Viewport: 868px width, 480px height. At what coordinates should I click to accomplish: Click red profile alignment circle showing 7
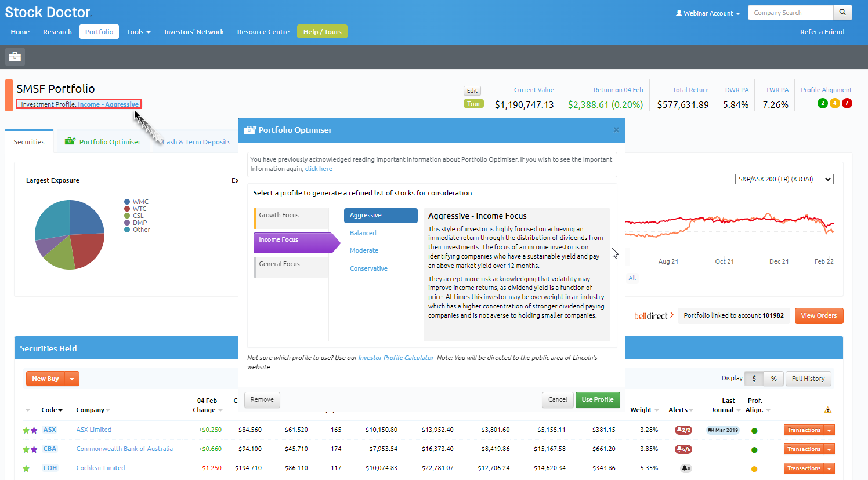[847, 103]
